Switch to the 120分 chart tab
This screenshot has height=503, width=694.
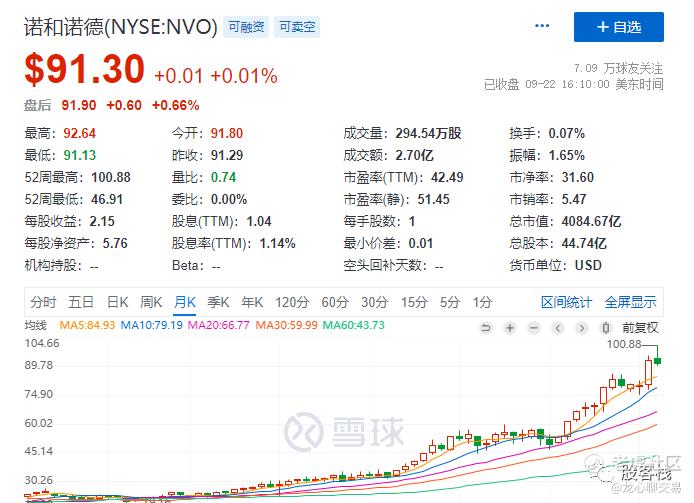[292, 302]
